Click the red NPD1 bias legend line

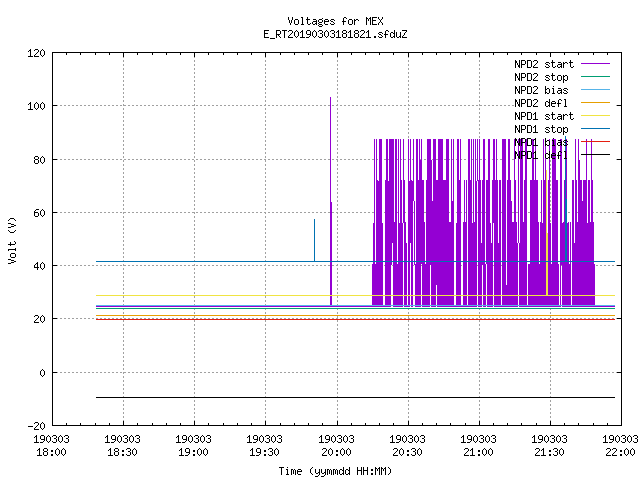[595, 142]
